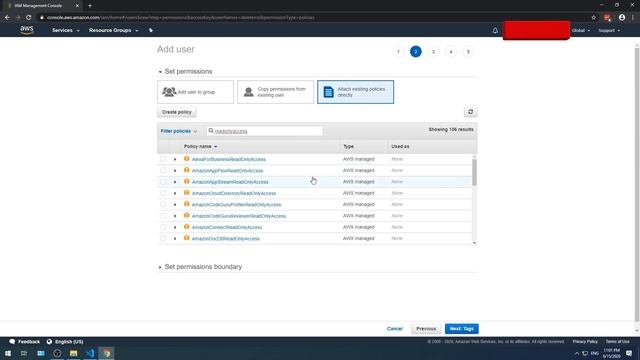The height and width of the screenshot is (360, 640).
Task: Click the policy icon beside AmazonConnectReadOnlyAccess
Action: click(187, 227)
